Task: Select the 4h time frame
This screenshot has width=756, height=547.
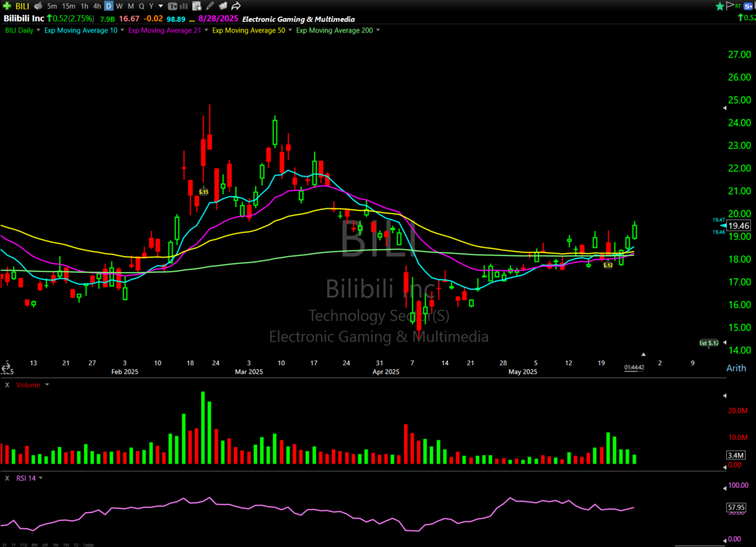Action: (97, 6)
